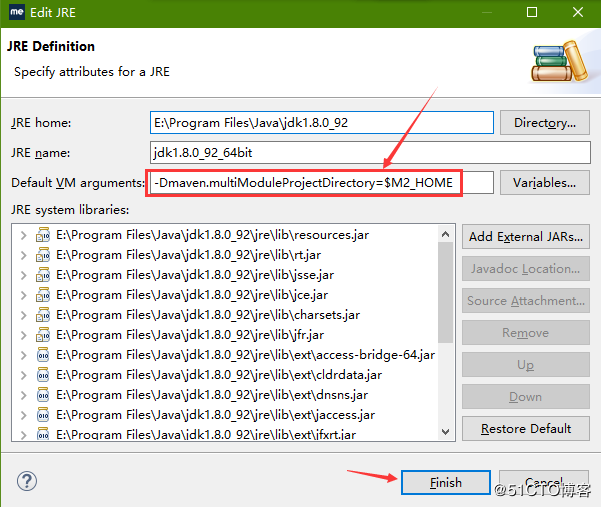The width and height of the screenshot is (601, 507).
Task: Select the jsse.jar path row
Action: tap(195, 275)
